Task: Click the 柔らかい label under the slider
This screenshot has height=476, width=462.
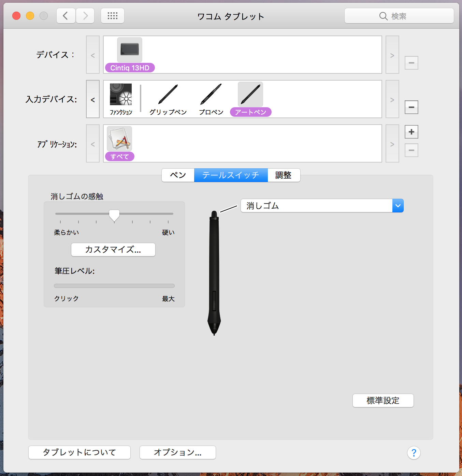Action: pos(67,233)
